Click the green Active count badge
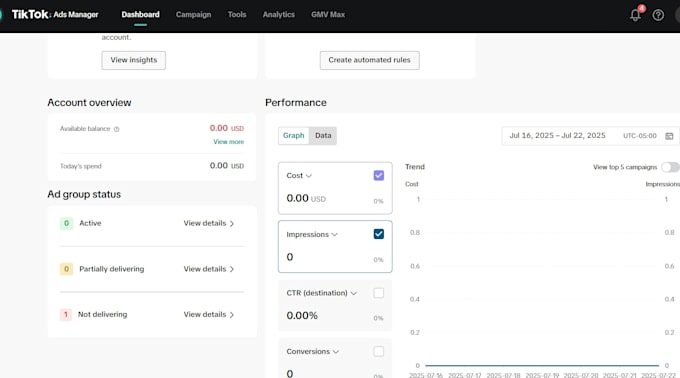Screen dimensions: 680x378 tap(66, 223)
